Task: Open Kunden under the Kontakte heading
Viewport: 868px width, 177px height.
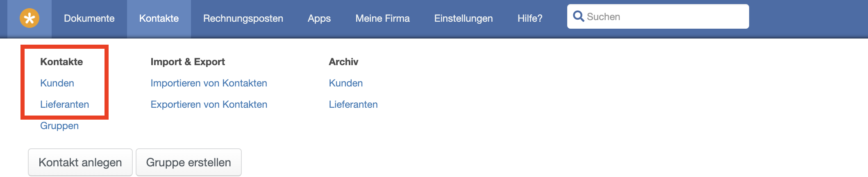Action: coord(57,83)
